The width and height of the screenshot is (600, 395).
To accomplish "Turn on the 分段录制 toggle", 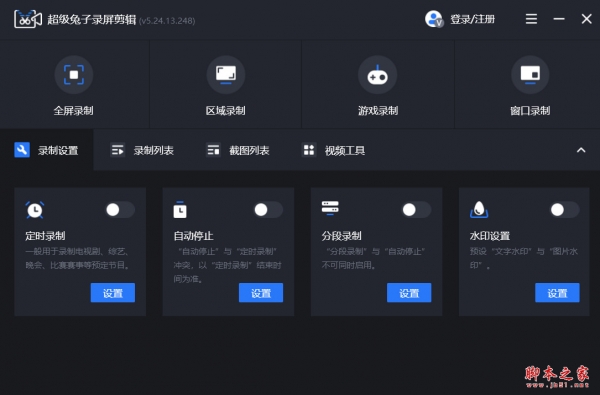I will coord(416,210).
